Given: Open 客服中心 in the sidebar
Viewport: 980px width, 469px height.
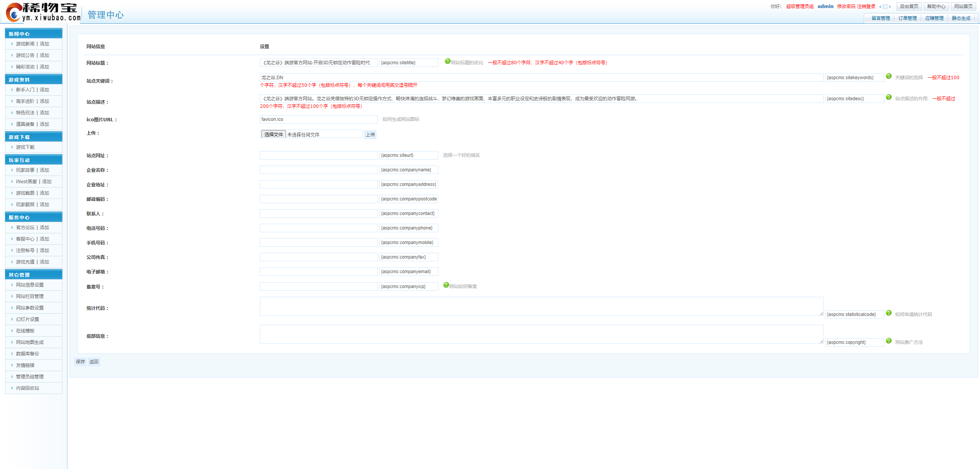Looking at the screenshot, I should (x=25, y=239).
